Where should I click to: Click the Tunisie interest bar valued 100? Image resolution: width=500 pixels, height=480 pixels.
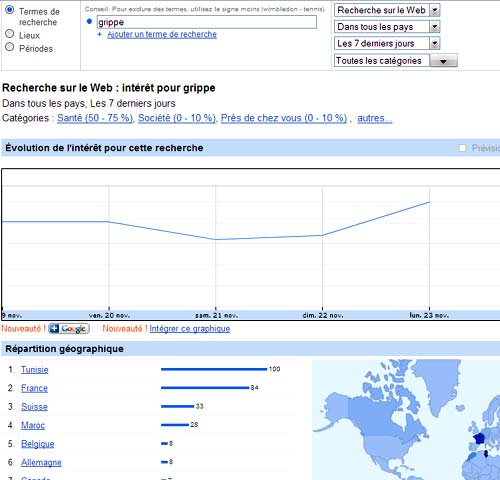214,369
